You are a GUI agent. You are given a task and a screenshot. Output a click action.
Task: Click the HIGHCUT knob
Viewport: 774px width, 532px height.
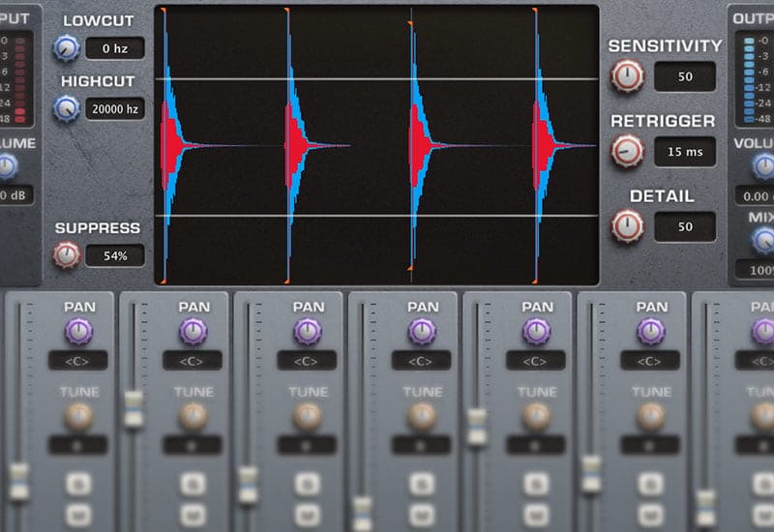tap(67, 108)
